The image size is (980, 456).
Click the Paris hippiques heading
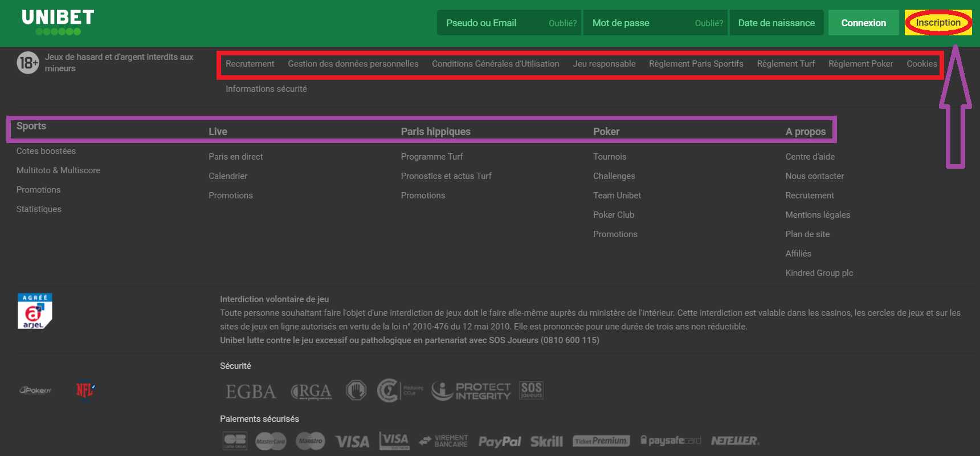[x=435, y=132]
